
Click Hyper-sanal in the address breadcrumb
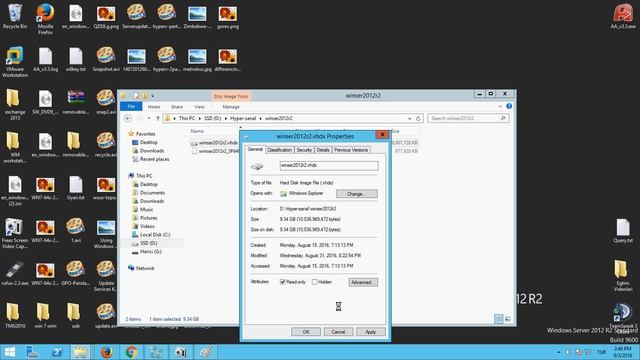(243, 118)
